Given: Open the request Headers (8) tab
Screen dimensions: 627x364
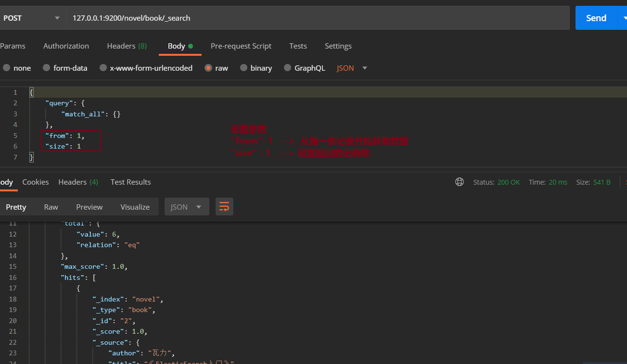Looking at the screenshot, I should click(127, 46).
